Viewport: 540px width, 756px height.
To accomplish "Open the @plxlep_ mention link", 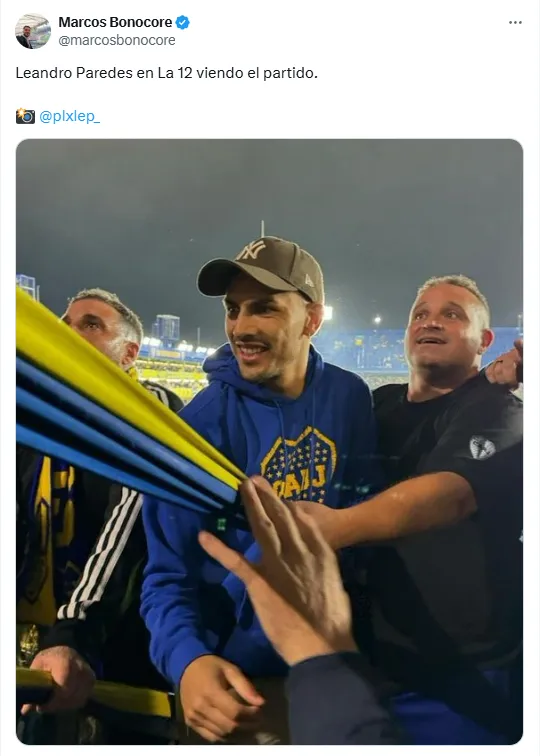I will pos(69,116).
